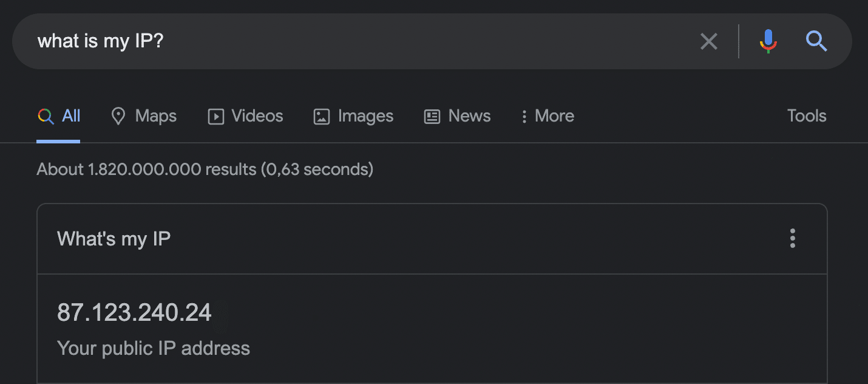Open the News results tab
Image resolution: width=868 pixels, height=384 pixels.
coord(457,116)
